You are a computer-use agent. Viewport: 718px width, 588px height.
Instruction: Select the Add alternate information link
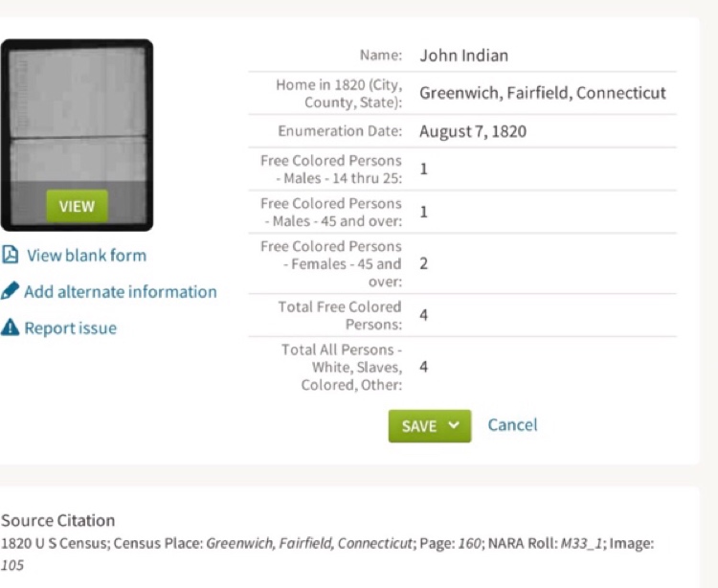pos(121,292)
